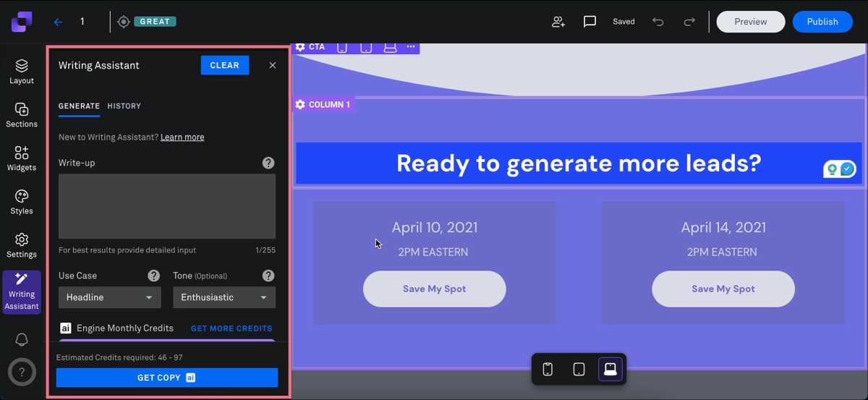The image size is (868, 400).
Task: Open the Tone Enthusiastic dropdown
Action: [x=224, y=297]
